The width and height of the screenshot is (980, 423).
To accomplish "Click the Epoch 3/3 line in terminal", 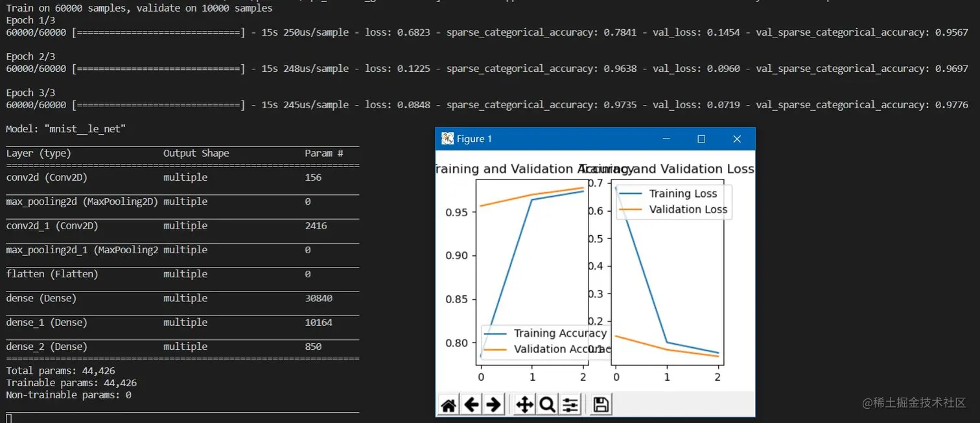I will coord(30,93).
